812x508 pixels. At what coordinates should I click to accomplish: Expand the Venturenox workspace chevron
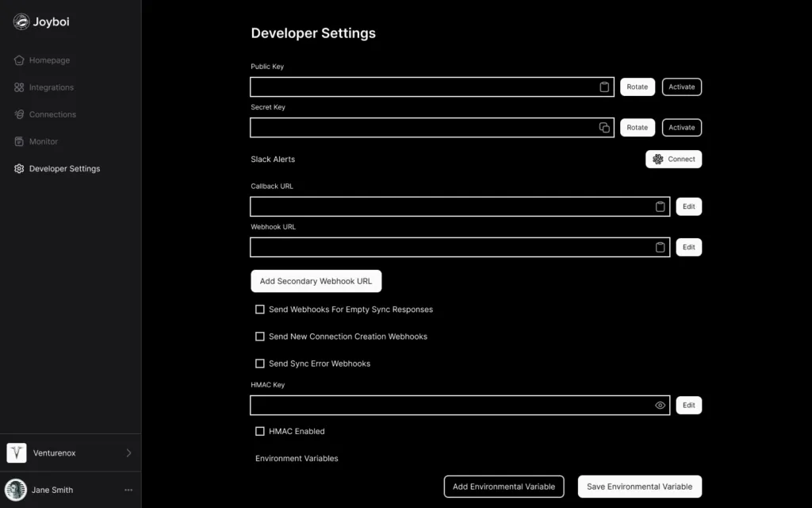[128, 452]
